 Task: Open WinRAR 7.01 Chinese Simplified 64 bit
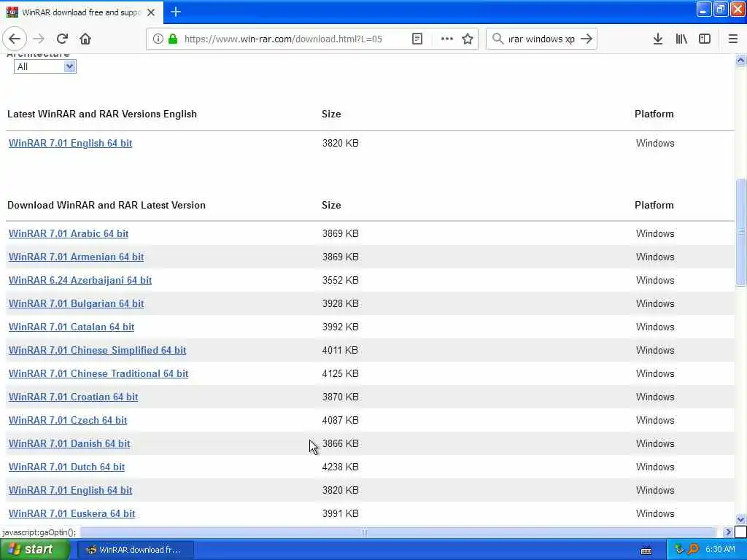click(97, 351)
